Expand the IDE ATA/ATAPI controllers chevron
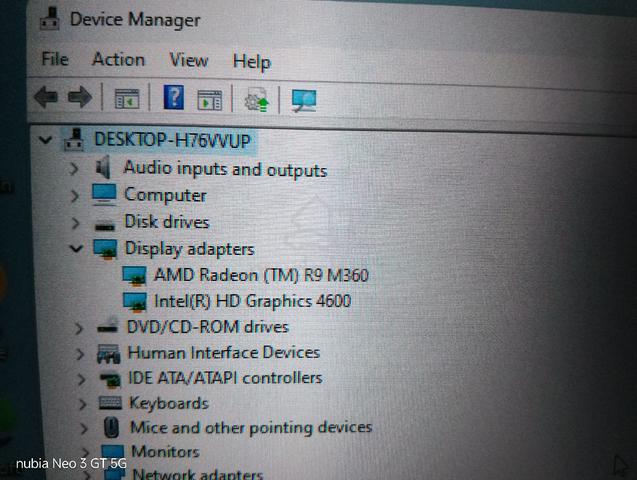This screenshot has height=480, width=637. (x=82, y=379)
